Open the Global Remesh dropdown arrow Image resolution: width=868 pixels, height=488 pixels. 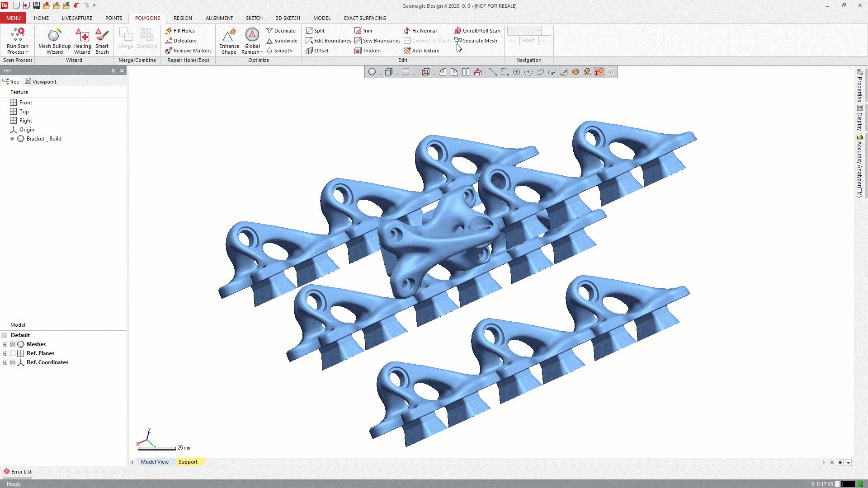(x=261, y=52)
